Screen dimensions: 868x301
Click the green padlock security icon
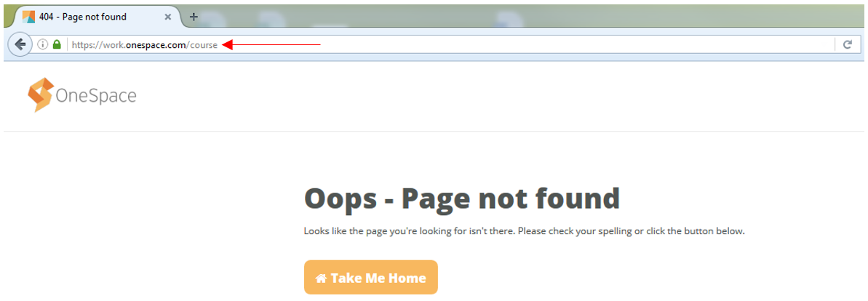click(57, 45)
